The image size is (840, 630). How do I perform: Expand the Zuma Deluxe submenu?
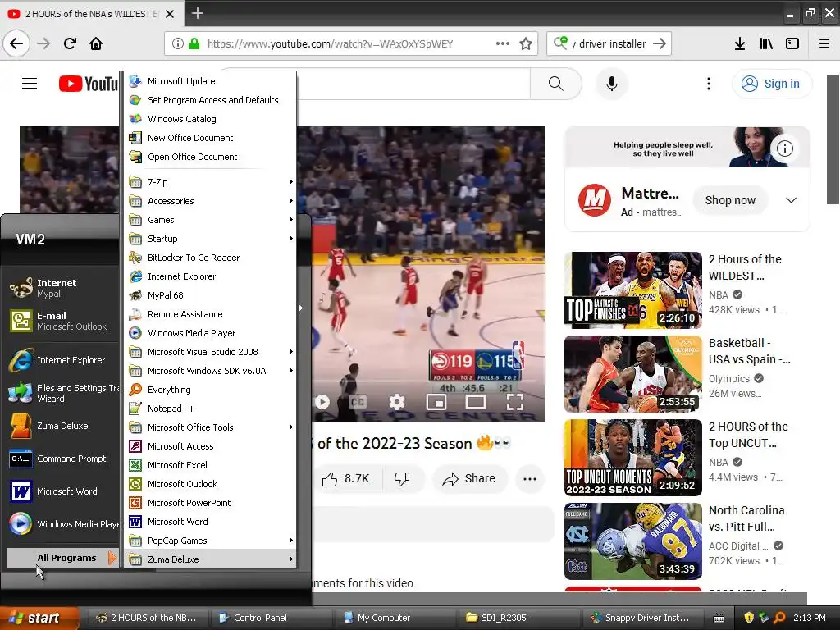pyautogui.click(x=210, y=559)
